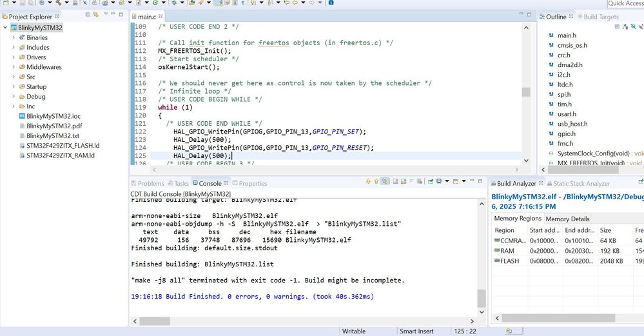
Task: Switch to Static Stack Analyzer tab
Action: [578, 183]
